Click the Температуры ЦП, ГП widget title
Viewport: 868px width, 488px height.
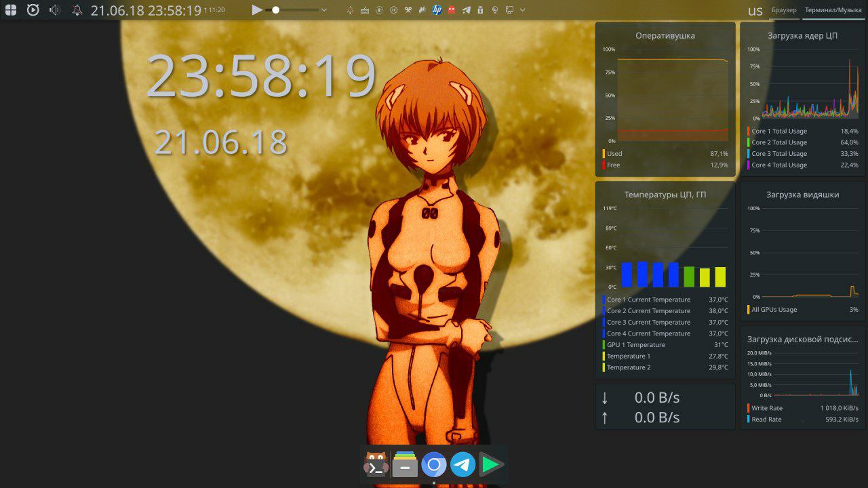point(665,195)
